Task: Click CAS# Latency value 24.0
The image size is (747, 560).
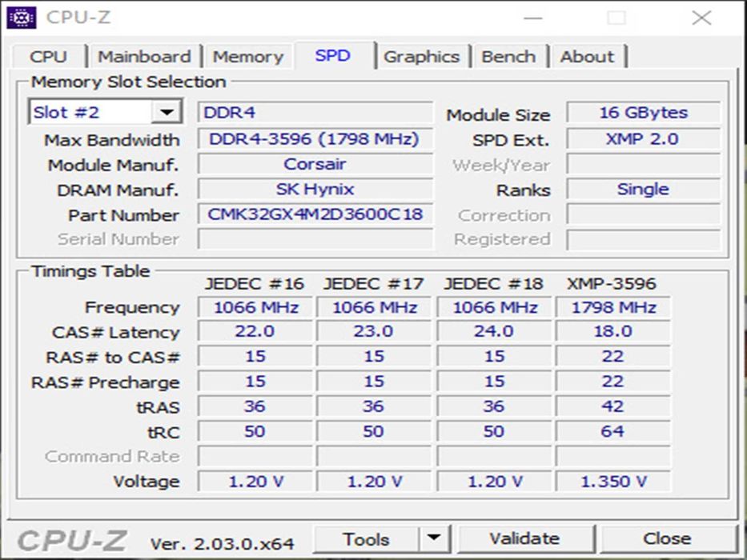Action: click(494, 331)
